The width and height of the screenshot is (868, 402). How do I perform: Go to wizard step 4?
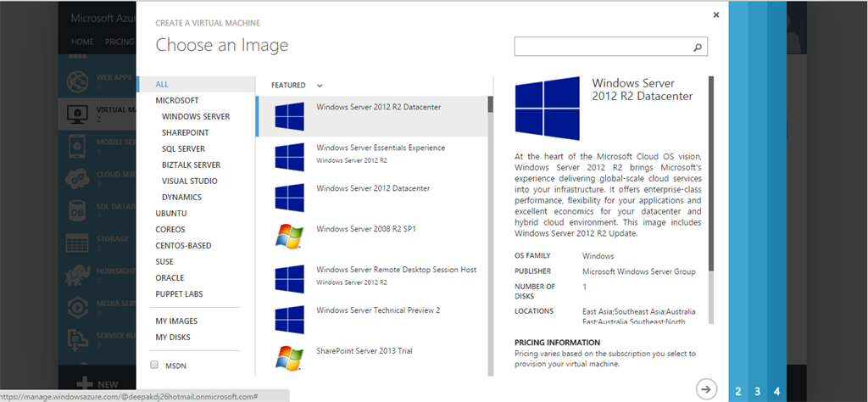point(776,392)
